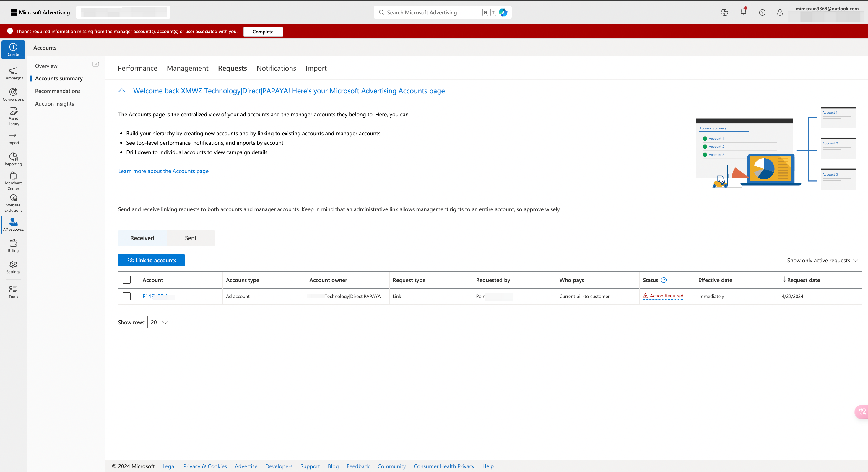Click the Create plus button
Screen dimensions: 868x472
13,50
